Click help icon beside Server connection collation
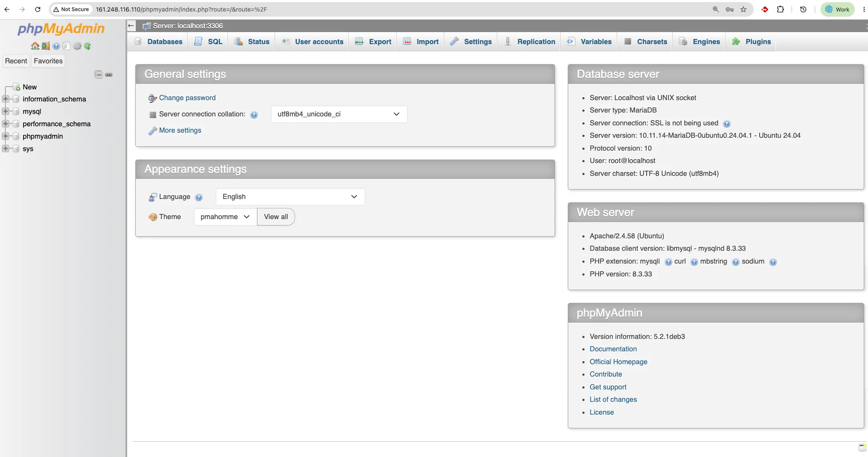The width and height of the screenshot is (868, 457). pos(254,115)
